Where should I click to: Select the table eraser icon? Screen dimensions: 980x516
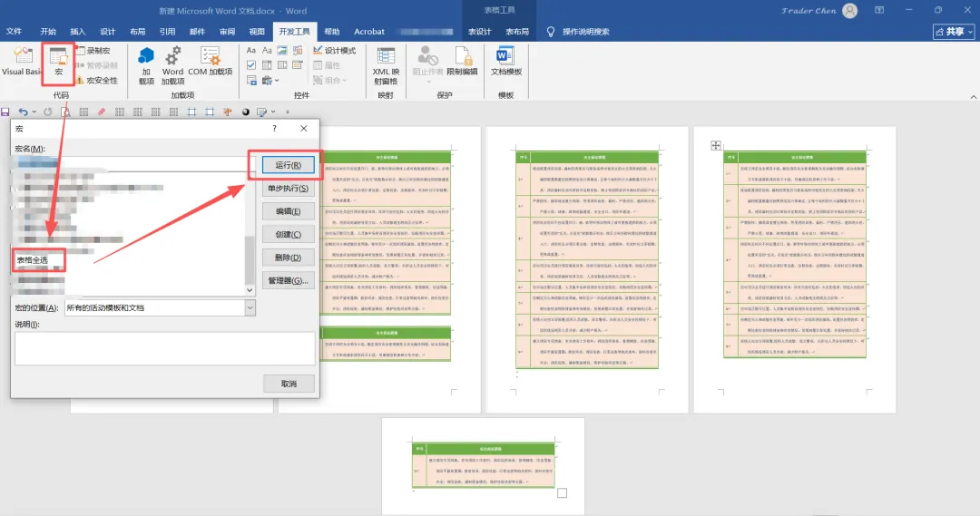(102, 112)
